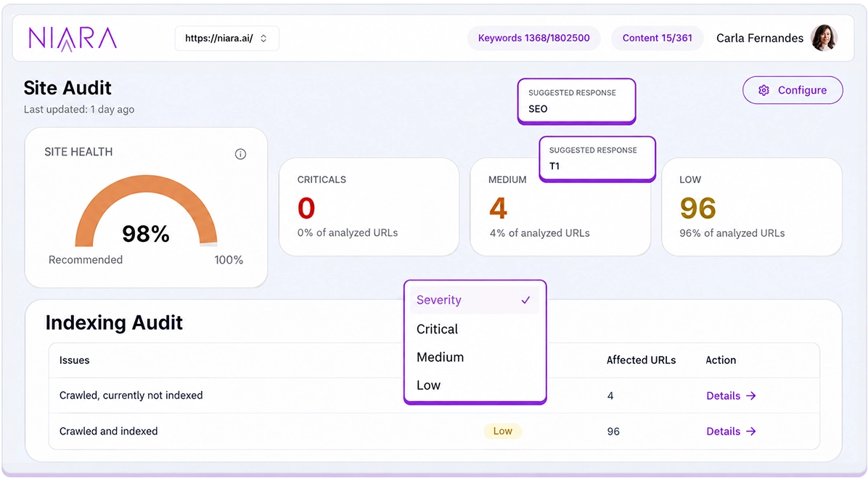868x478 pixels.
Task: Click the up-down chevron beside the site URL
Action: [x=263, y=39]
